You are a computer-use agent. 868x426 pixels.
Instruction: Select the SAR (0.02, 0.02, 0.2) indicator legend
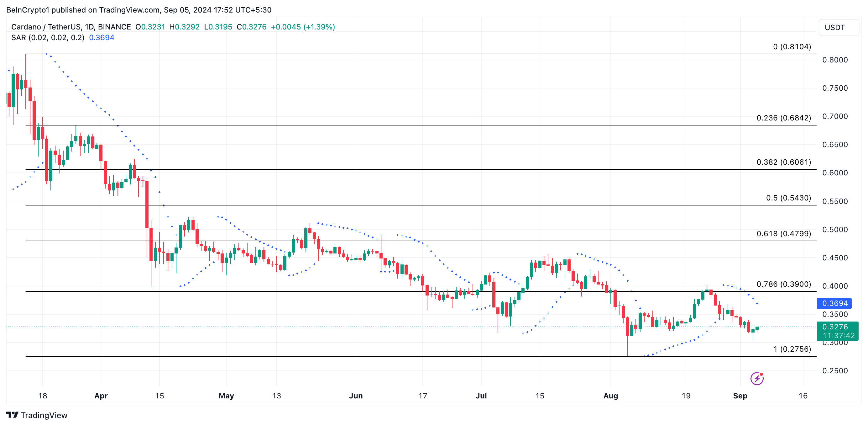[x=48, y=38]
